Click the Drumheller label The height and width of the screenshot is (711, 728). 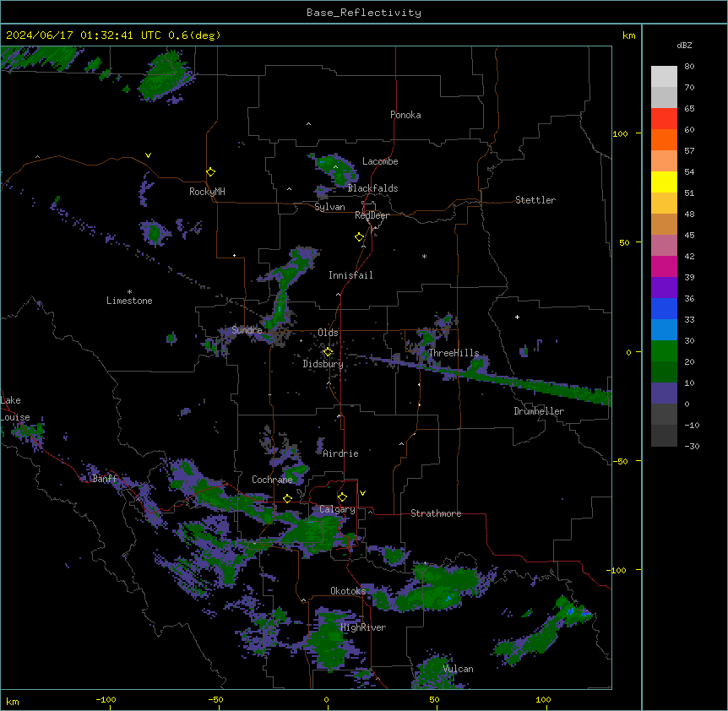coord(539,411)
